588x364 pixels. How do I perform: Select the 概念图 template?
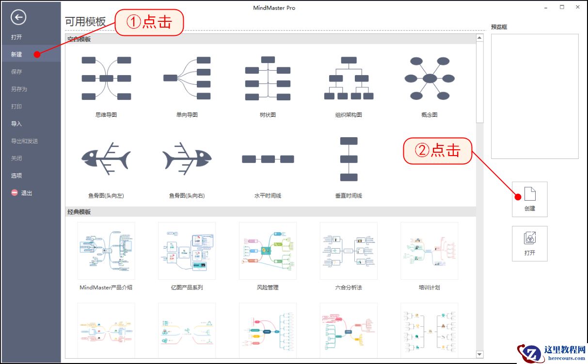tap(429, 78)
